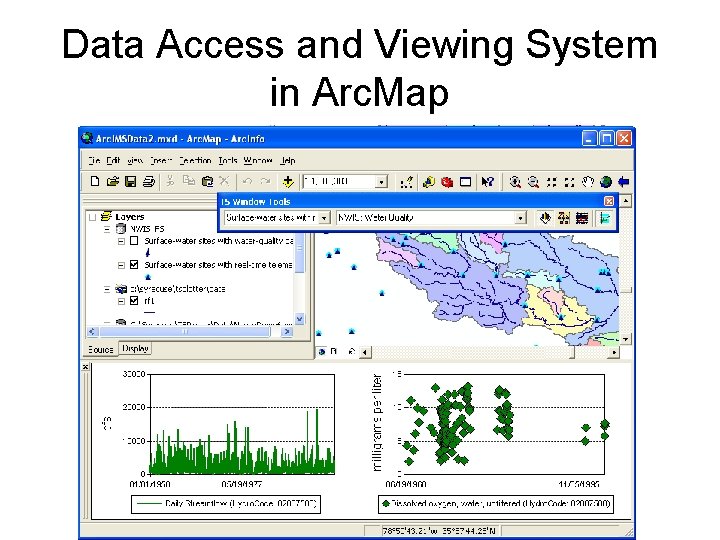Open a map file from toolbar
This screenshot has height=540, width=720.
point(112,182)
